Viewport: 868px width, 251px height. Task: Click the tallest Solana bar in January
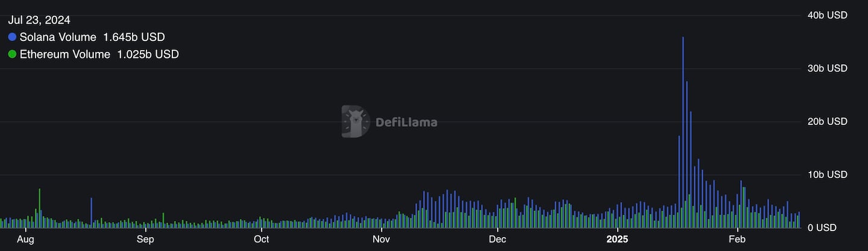coord(683,132)
